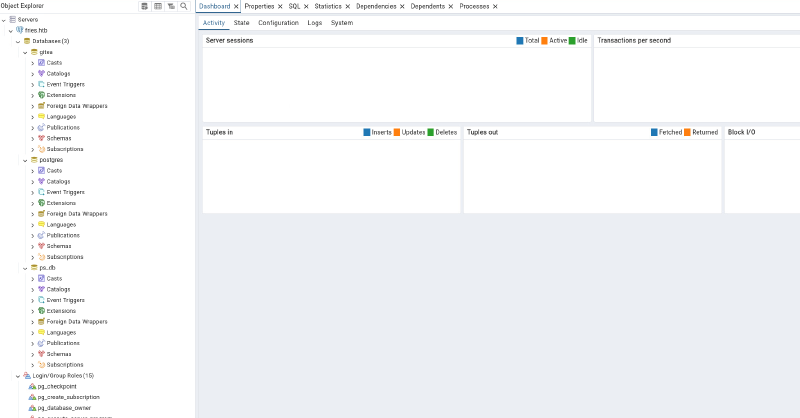Collapse the Databases (3) node
800x418 pixels.
[x=18, y=41]
